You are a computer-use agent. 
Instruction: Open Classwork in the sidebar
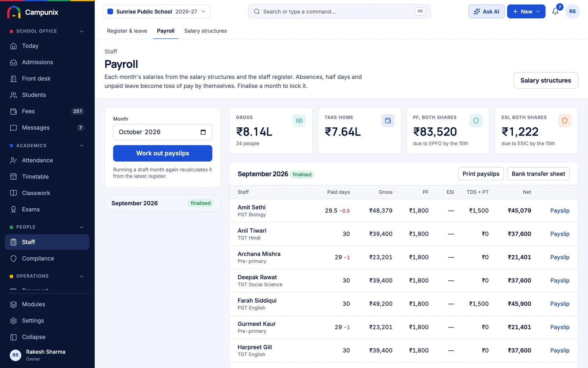(x=47, y=193)
